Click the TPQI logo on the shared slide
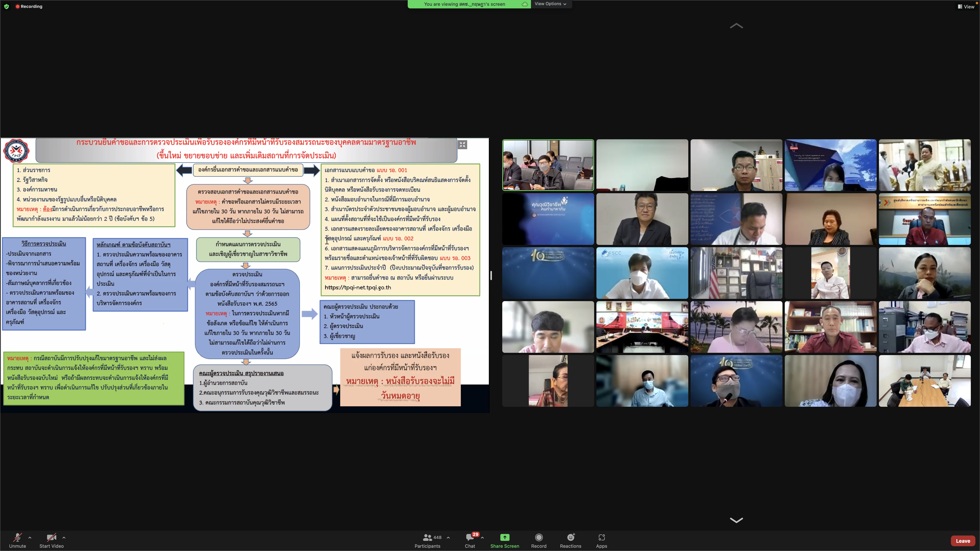 [16, 151]
